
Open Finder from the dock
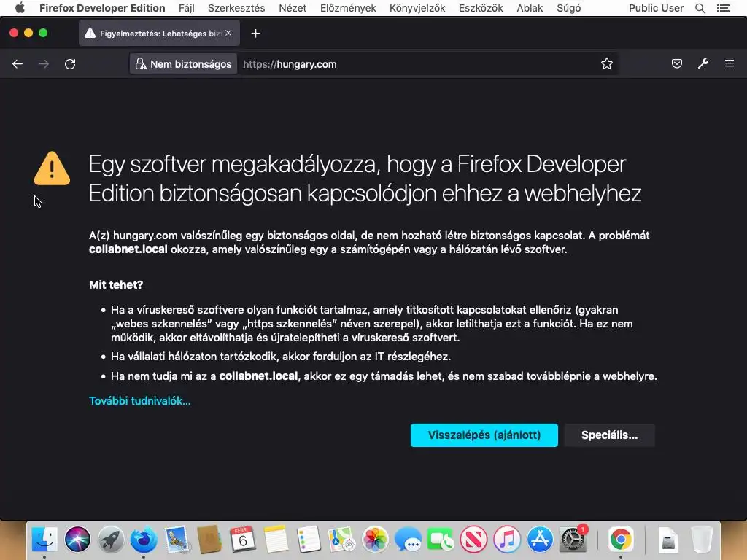pyautogui.click(x=44, y=540)
